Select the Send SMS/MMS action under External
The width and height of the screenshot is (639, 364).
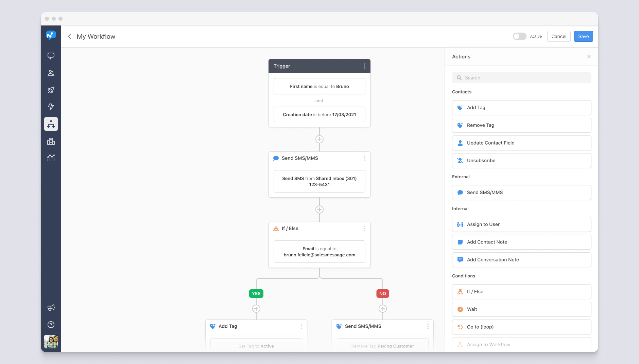[521, 192]
